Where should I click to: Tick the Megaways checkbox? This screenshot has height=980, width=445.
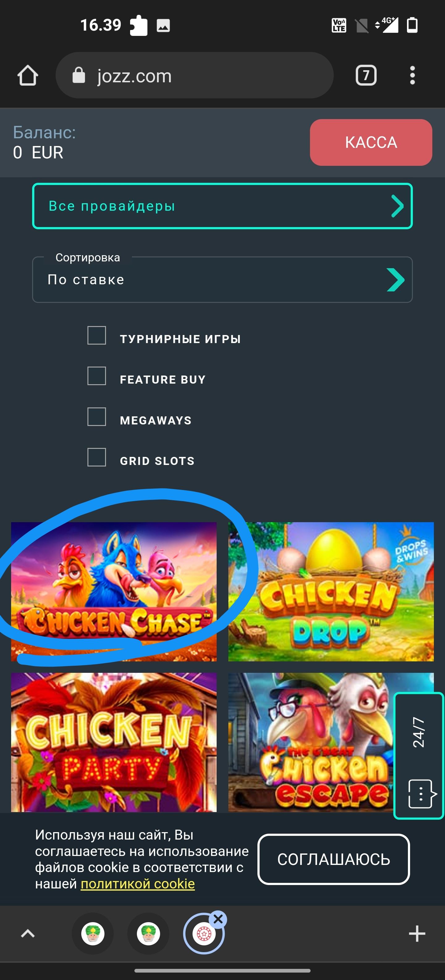tap(97, 417)
